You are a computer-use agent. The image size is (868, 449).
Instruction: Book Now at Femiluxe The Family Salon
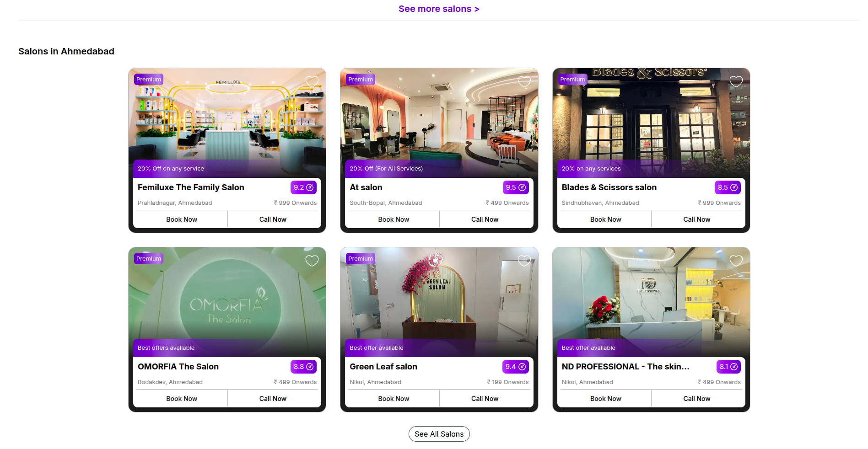coord(182,219)
